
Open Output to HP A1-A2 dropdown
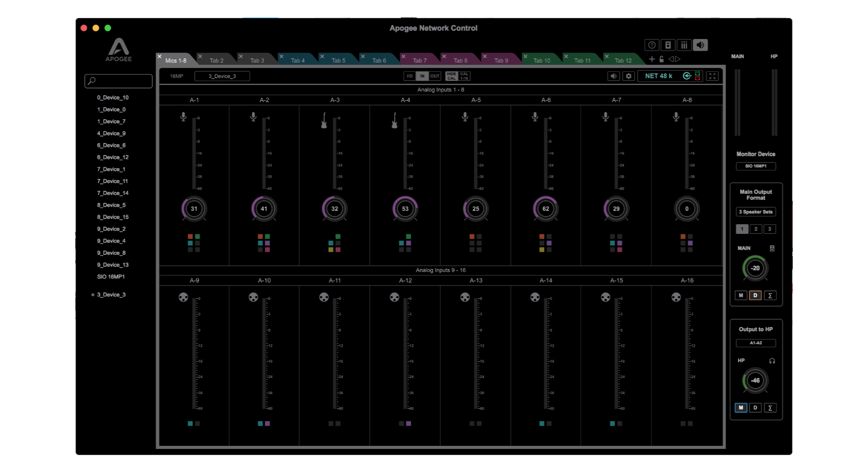[x=756, y=343]
